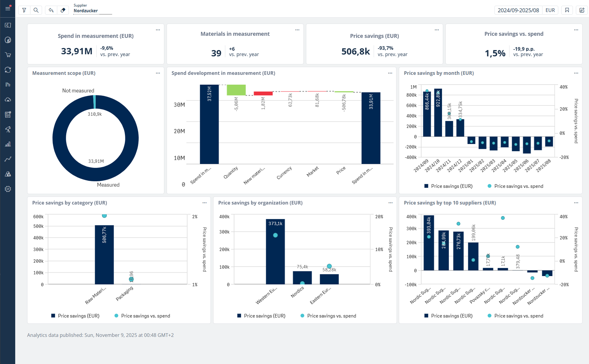589x364 pixels.
Task: Expand options menu of Measurement scope card
Action: (158, 73)
